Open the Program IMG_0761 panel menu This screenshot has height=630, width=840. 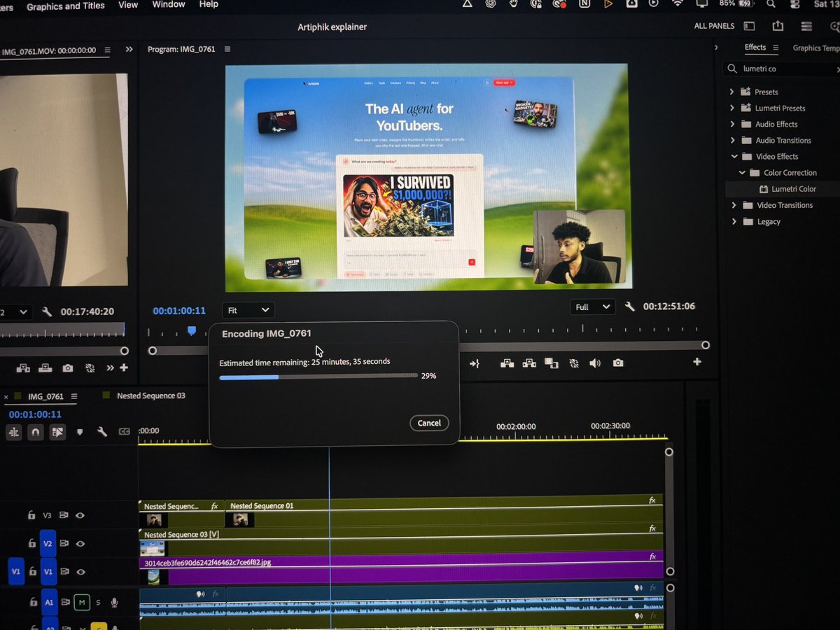pos(227,50)
